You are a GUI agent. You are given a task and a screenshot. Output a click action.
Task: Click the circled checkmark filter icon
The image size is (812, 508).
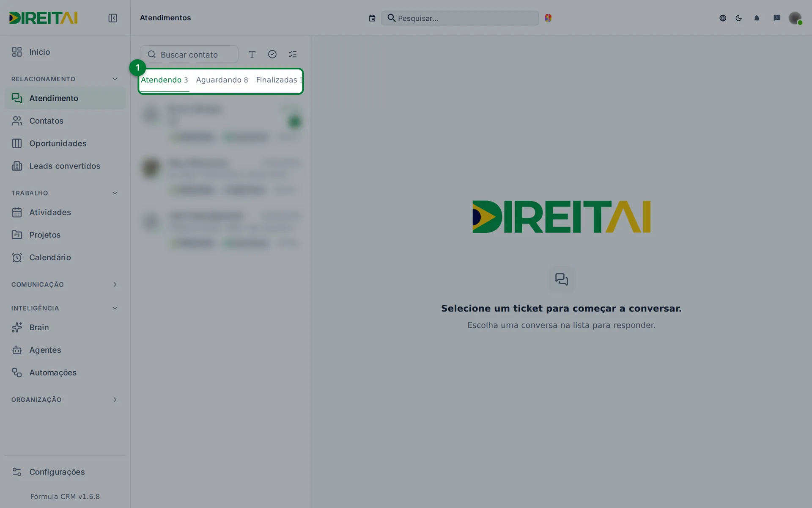tap(272, 54)
